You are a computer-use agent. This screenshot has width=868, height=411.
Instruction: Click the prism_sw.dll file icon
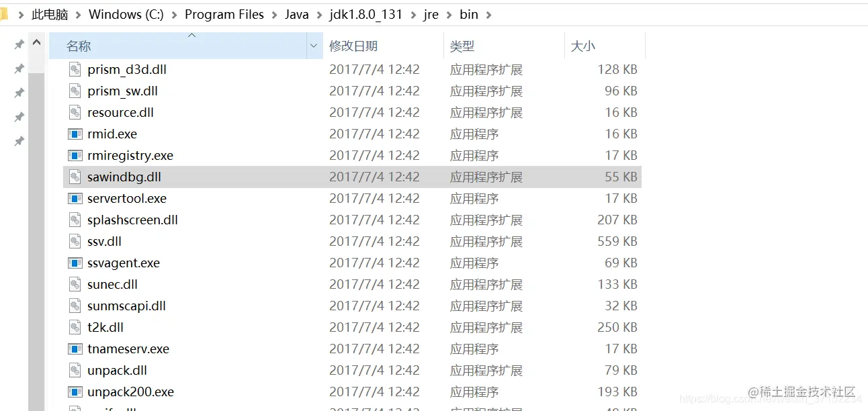(x=75, y=91)
